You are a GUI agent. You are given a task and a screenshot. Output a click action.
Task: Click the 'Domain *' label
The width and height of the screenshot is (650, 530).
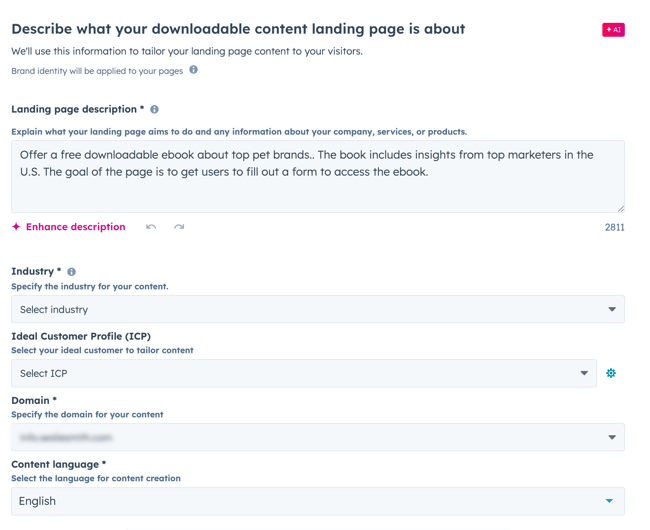coord(34,400)
